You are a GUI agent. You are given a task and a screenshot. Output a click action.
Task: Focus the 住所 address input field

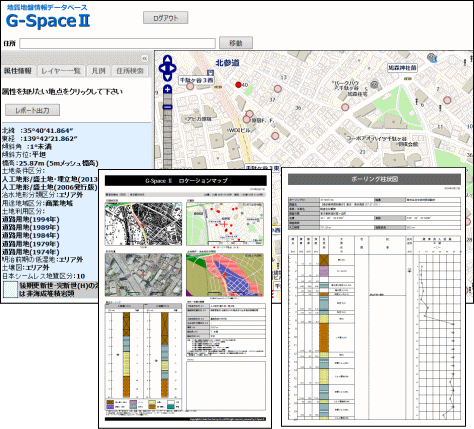(x=117, y=43)
